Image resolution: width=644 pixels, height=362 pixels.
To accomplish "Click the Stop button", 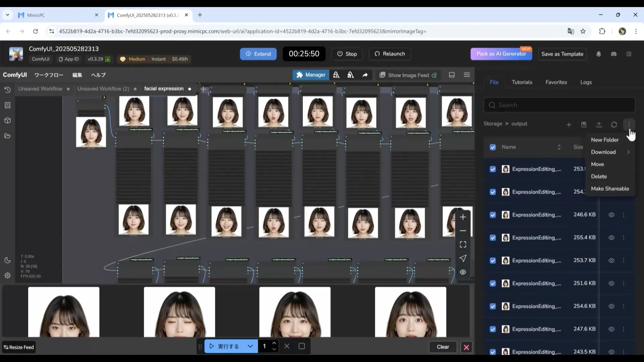I will point(347,54).
